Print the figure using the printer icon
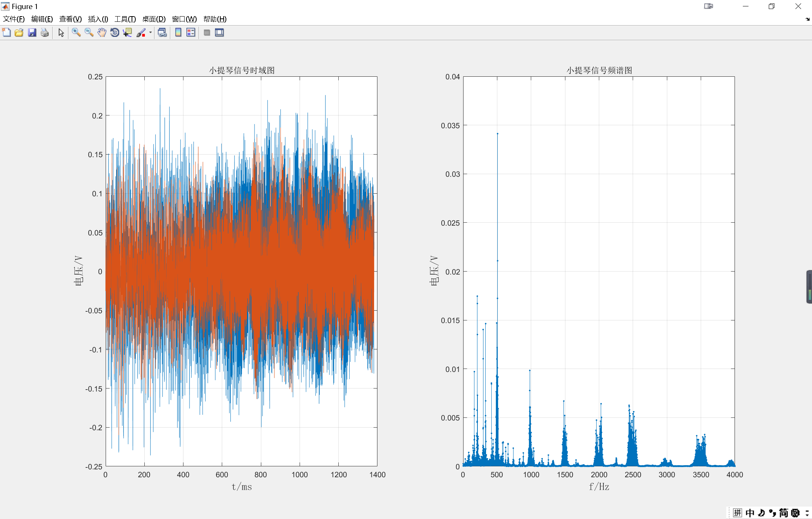This screenshot has width=812, height=519. coord(45,33)
